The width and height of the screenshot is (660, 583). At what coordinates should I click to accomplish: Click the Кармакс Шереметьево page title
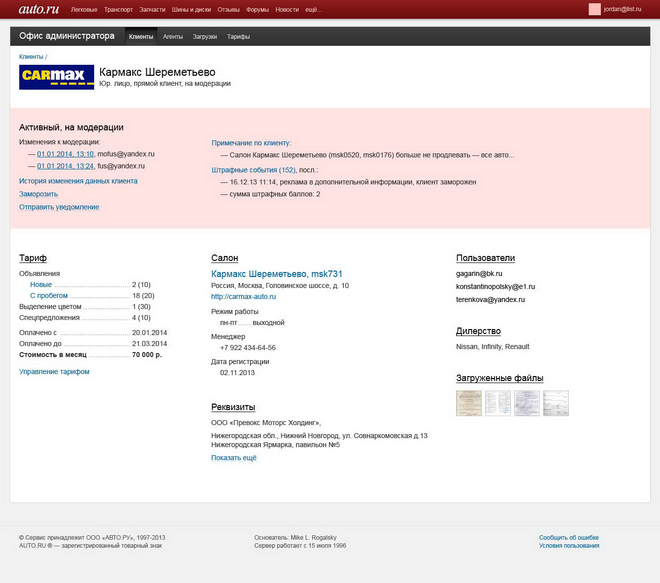157,72
